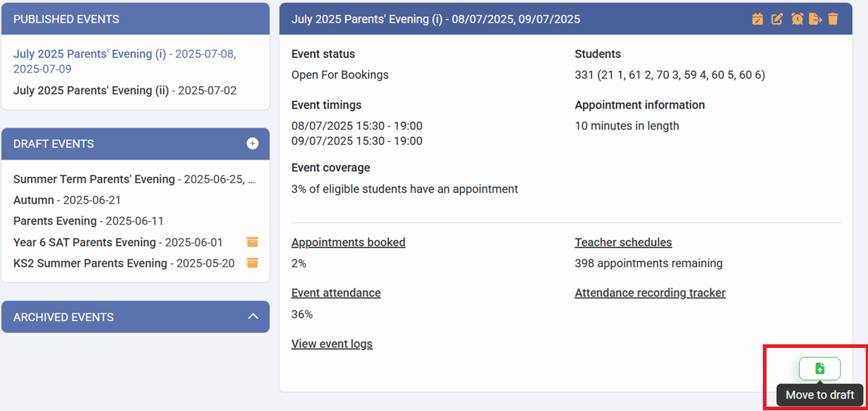868x411 pixels.
Task: Click View event logs link
Action: tap(332, 344)
